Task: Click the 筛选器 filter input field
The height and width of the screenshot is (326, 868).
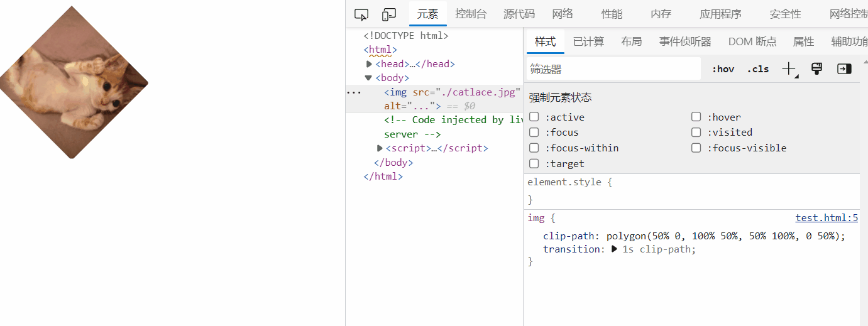Action: [x=614, y=69]
